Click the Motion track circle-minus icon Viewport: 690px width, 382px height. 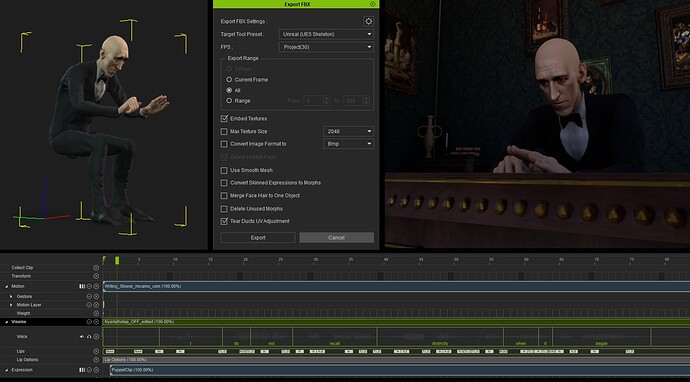click(89, 286)
